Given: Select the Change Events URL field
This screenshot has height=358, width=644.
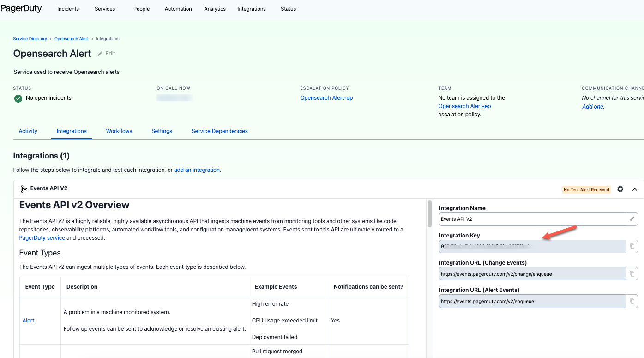Looking at the screenshot, I should (x=532, y=274).
